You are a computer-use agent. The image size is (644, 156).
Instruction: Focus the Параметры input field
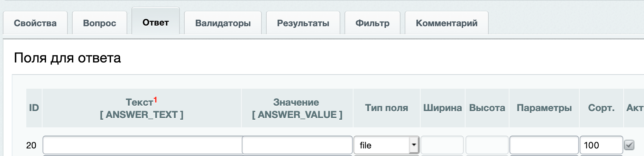544,145
